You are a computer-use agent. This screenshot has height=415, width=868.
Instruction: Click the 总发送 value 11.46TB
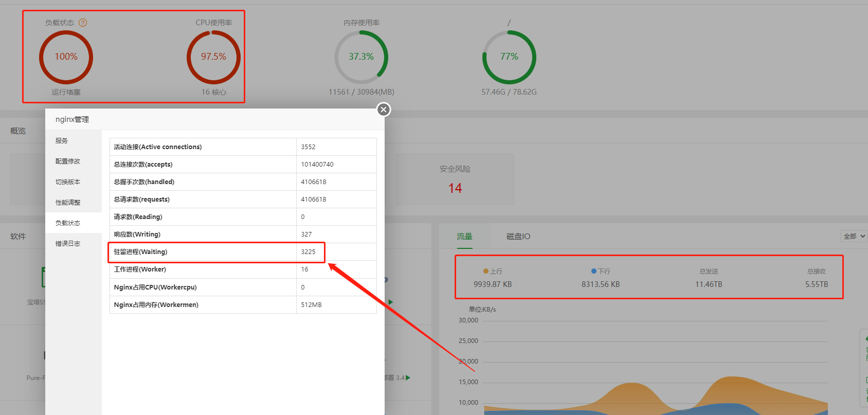[709, 284]
